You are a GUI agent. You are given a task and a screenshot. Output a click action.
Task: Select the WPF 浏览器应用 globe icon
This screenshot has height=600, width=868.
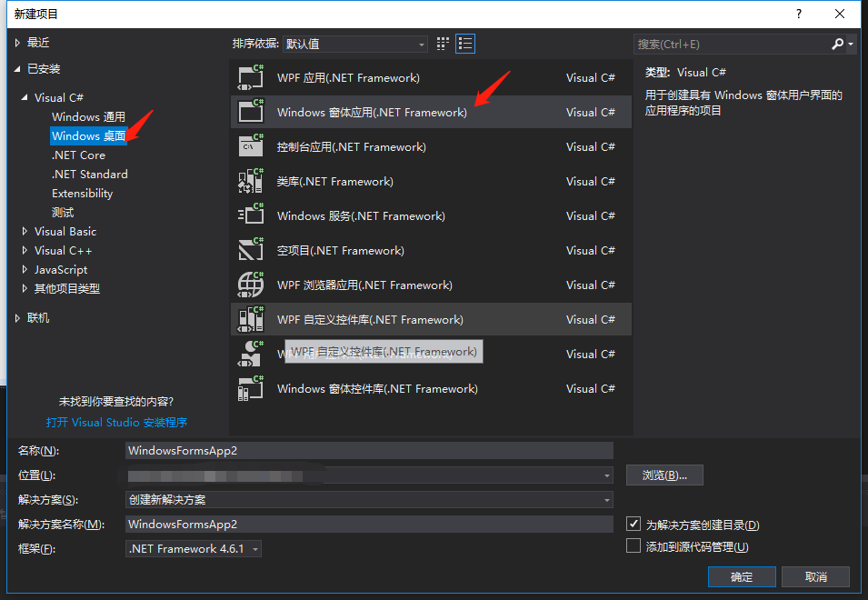click(251, 285)
